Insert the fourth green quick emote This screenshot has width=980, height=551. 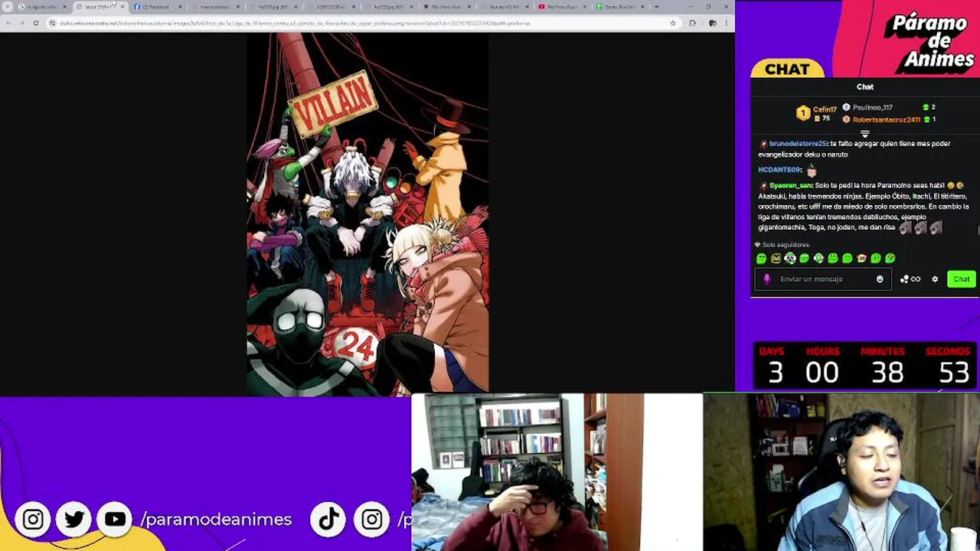804,259
